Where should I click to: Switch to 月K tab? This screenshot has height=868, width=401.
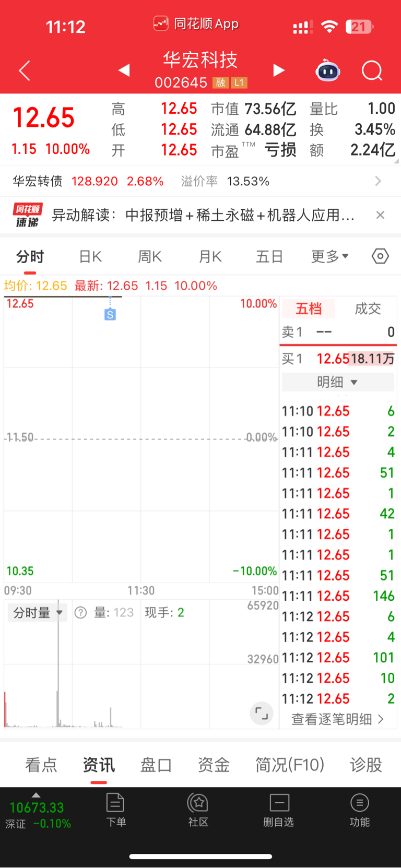click(x=210, y=256)
